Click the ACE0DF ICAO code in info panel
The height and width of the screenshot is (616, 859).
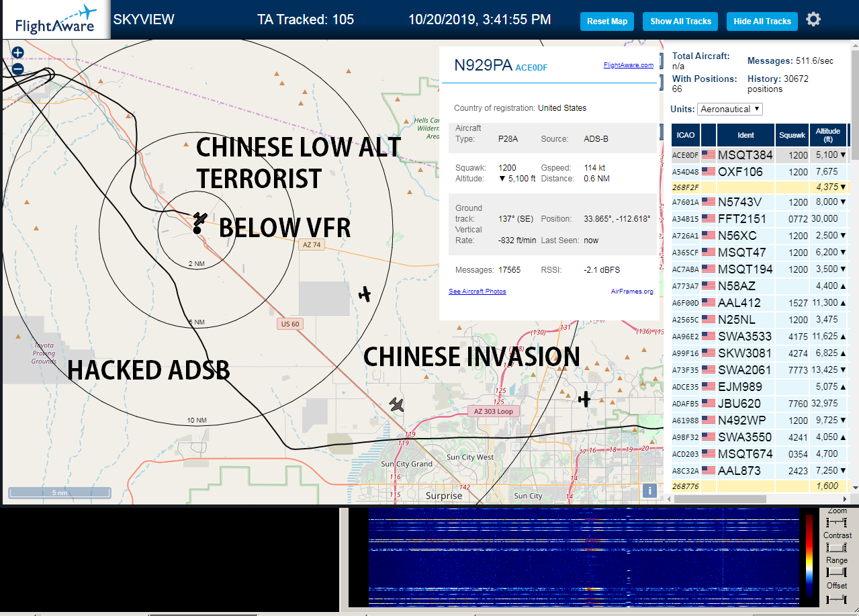click(x=530, y=67)
